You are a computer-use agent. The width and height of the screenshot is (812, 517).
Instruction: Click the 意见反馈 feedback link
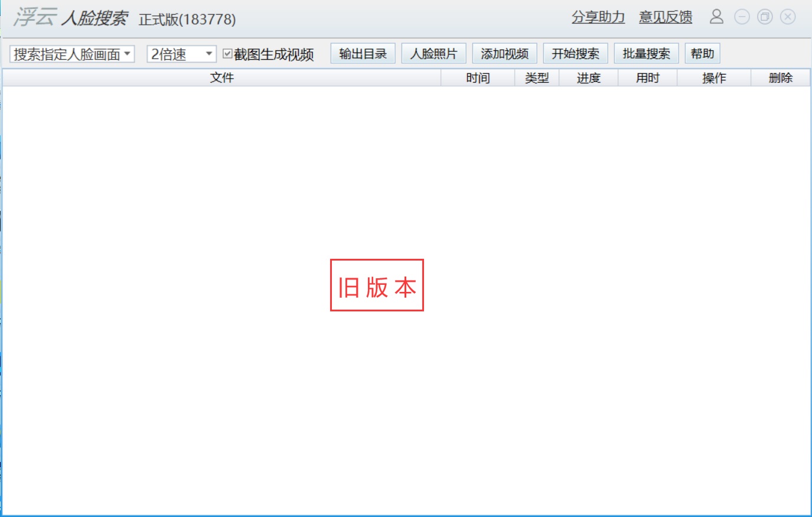tap(665, 17)
